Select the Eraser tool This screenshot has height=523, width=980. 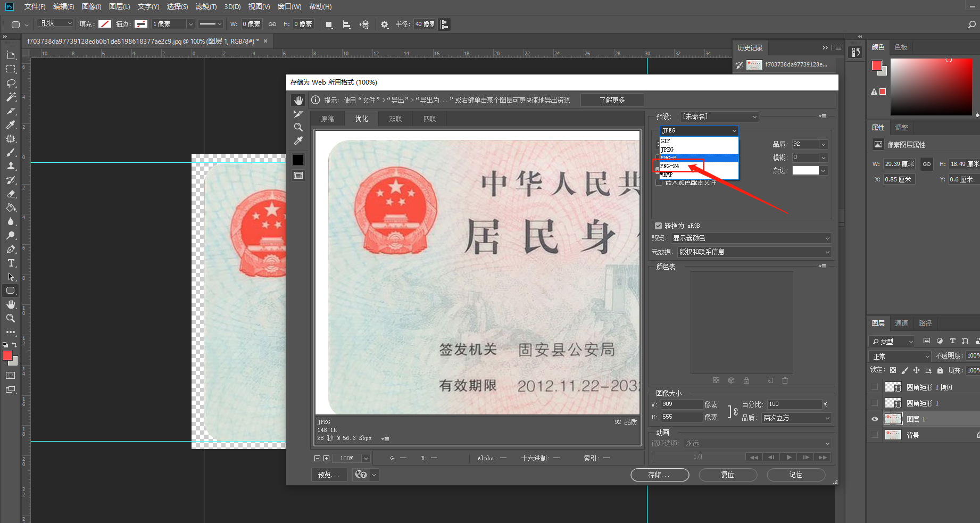point(11,194)
